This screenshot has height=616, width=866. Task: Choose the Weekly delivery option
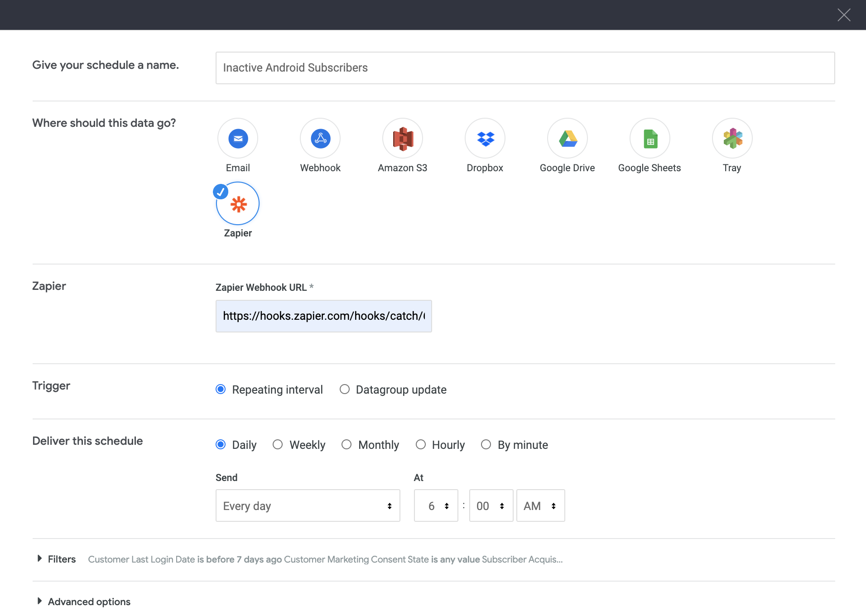pos(278,445)
